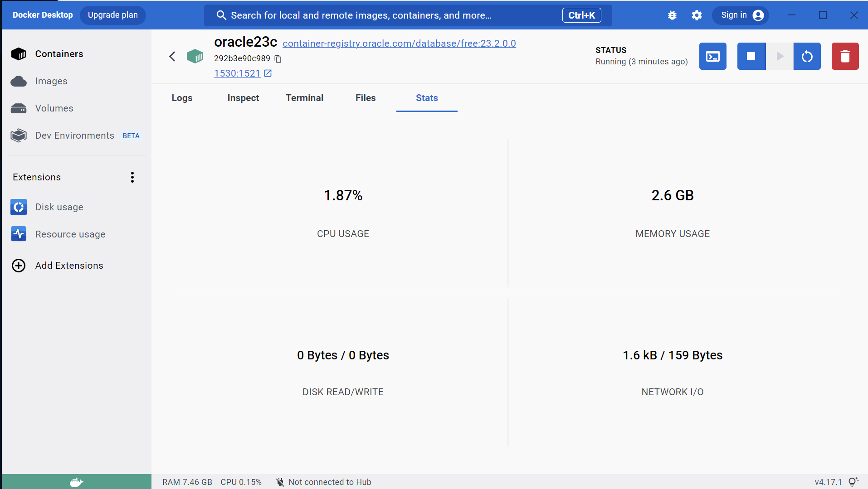Click the BETA badge next to Dev Environments
The width and height of the screenshot is (868, 489).
pyautogui.click(x=131, y=136)
